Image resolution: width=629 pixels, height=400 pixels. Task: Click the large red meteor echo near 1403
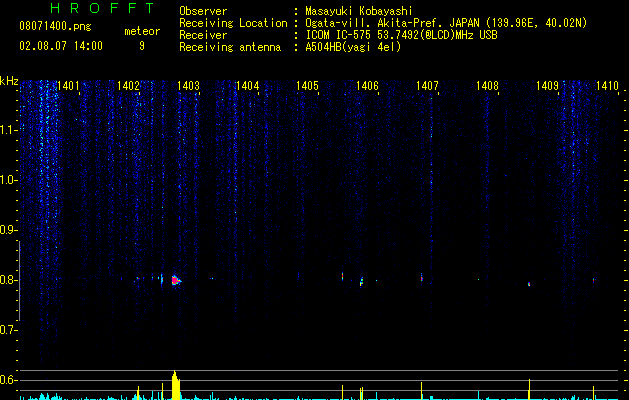pyautogui.click(x=176, y=280)
